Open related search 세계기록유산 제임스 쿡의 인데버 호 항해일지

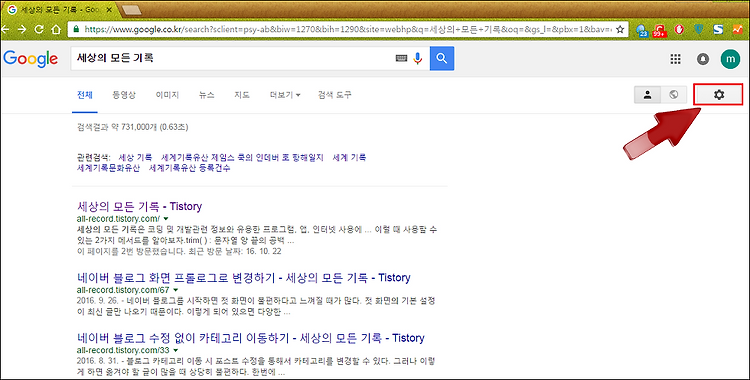click(242, 157)
